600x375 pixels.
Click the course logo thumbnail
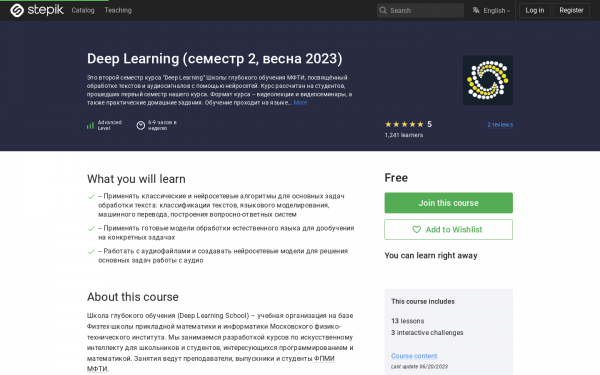click(488, 80)
